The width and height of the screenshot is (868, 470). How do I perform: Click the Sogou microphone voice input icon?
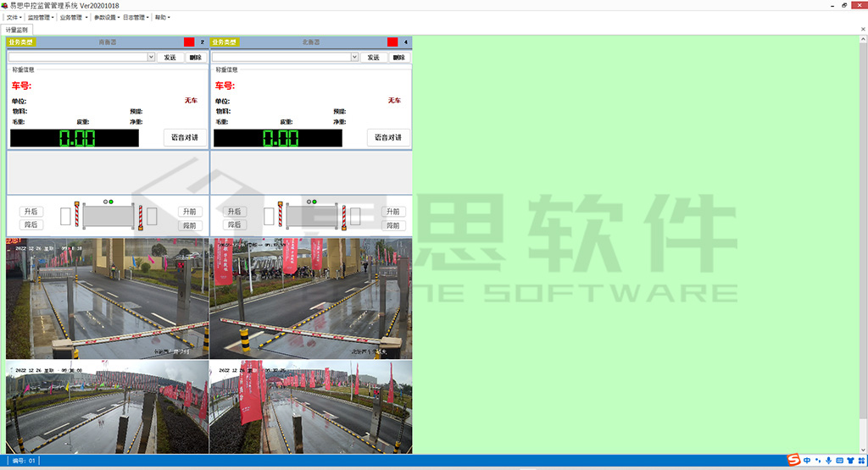point(828,461)
